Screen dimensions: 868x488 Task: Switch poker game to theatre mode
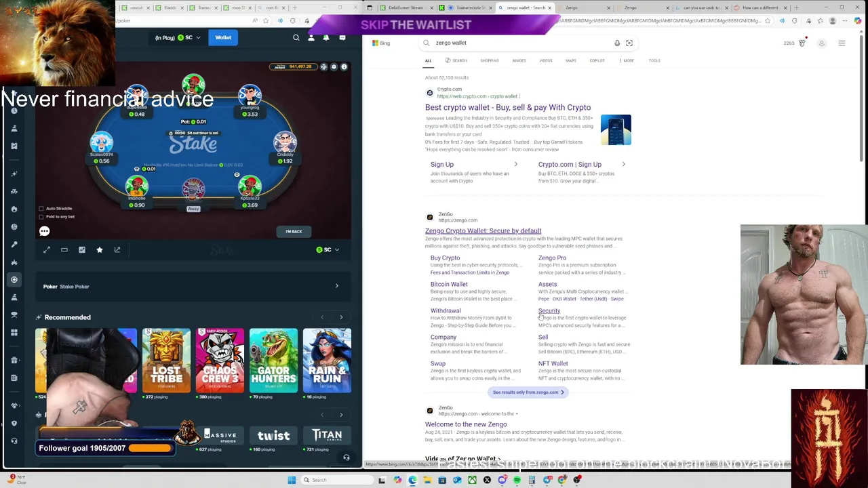click(x=64, y=250)
